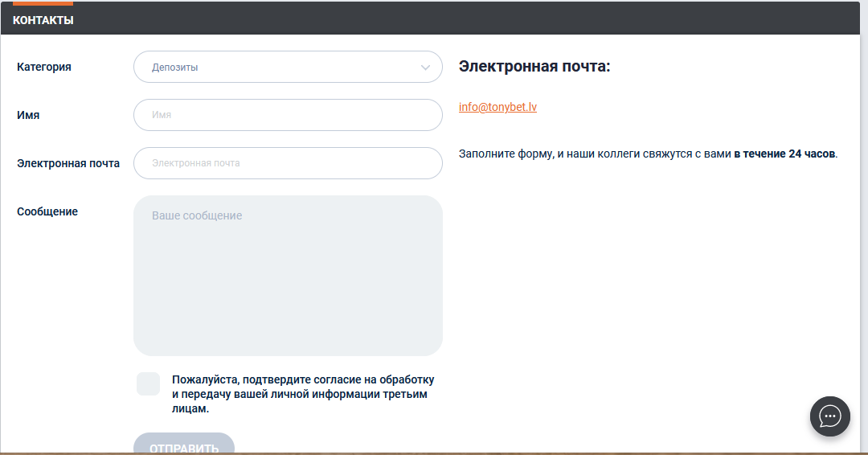Click the orange accent bar above КОНТАКТЫ
The height and width of the screenshot is (455, 868).
[x=43, y=3]
